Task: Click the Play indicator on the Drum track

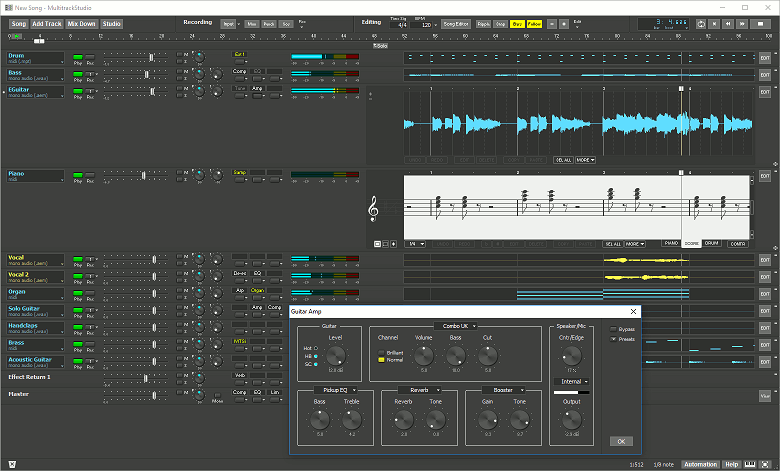Action: pyautogui.click(x=78, y=57)
